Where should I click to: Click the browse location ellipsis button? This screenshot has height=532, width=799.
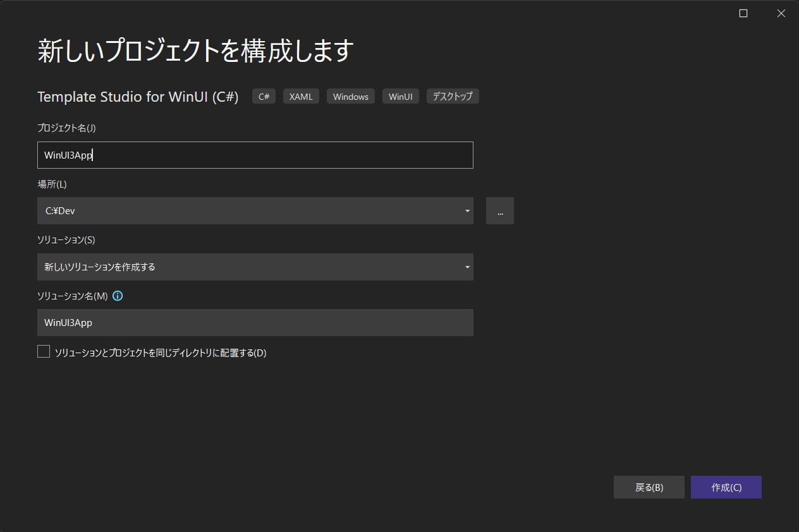[x=500, y=211]
